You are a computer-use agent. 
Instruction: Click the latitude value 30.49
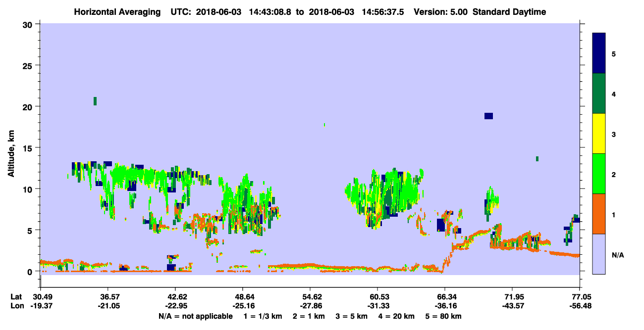click(x=40, y=297)
